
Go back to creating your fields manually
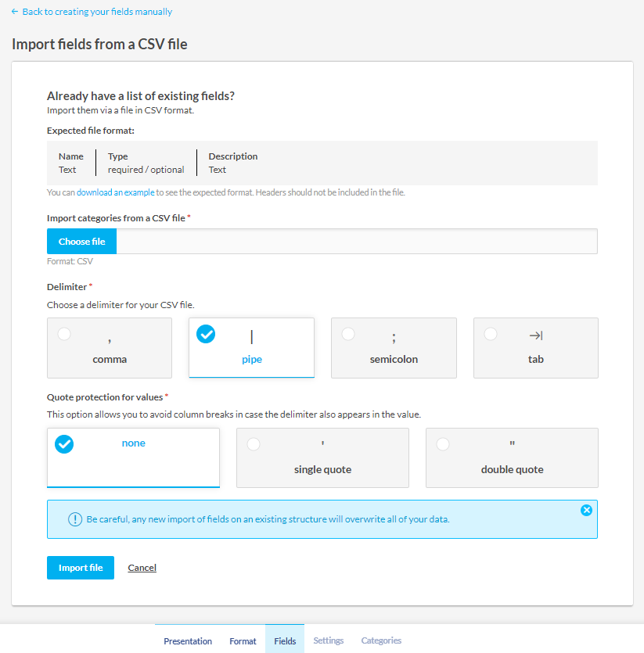97,12
